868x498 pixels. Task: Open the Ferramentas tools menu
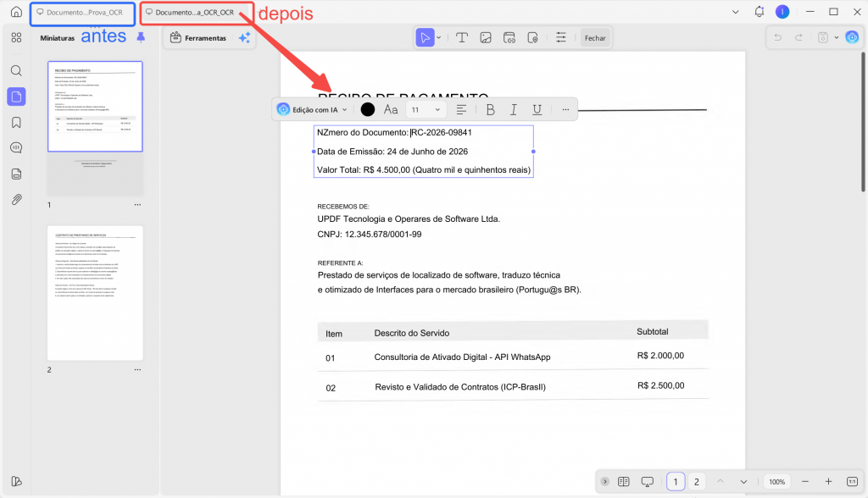(x=198, y=37)
